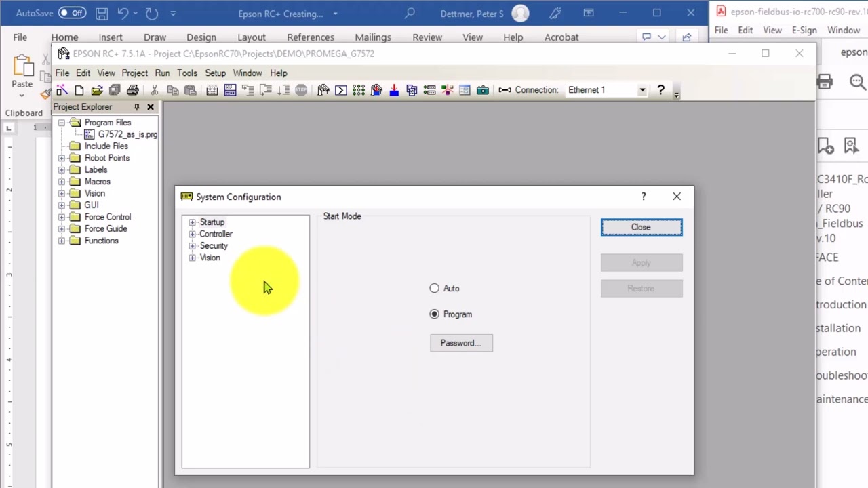Click the search magnifier in Word title bar
The height and width of the screenshot is (488, 868).
(410, 13)
